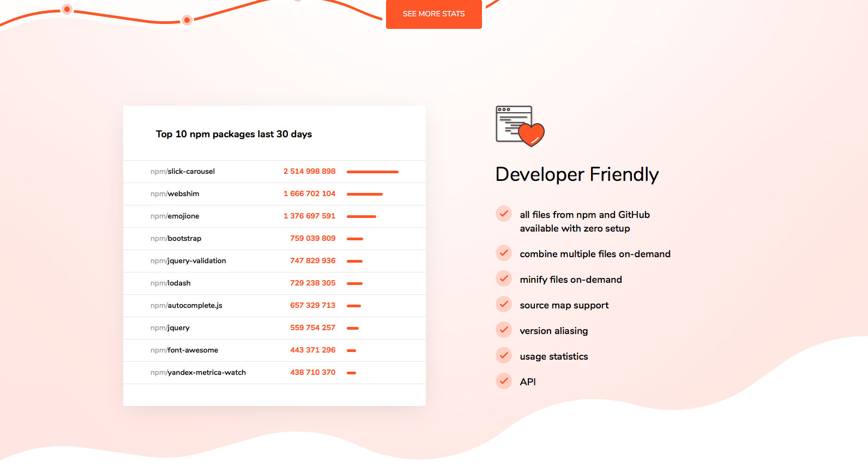
Task: Open the npm/webshim package entry
Action: tap(175, 194)
